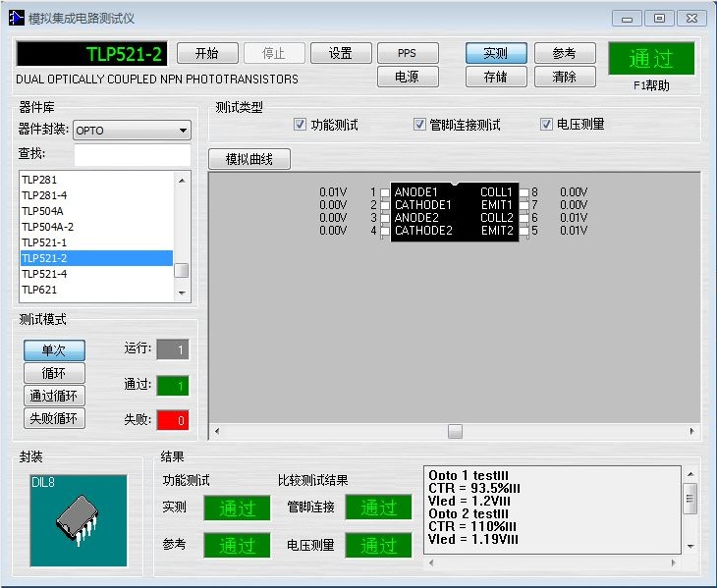717x588 pixels.
Task: Open the PPS button
Action: coord(408,53)
